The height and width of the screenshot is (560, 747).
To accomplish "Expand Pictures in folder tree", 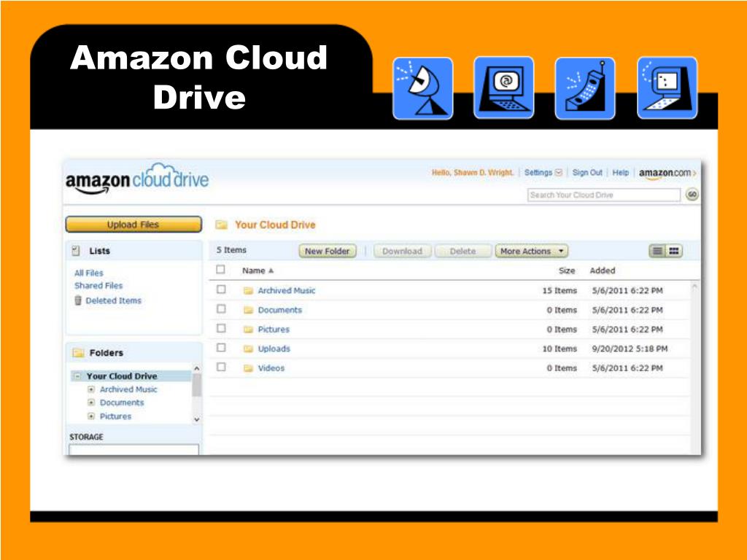I will tap(91, 416).
